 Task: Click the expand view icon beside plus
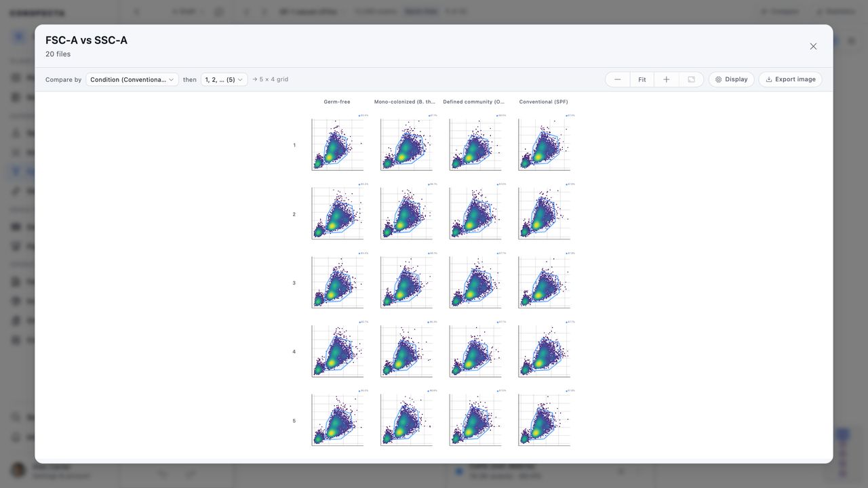691,79
